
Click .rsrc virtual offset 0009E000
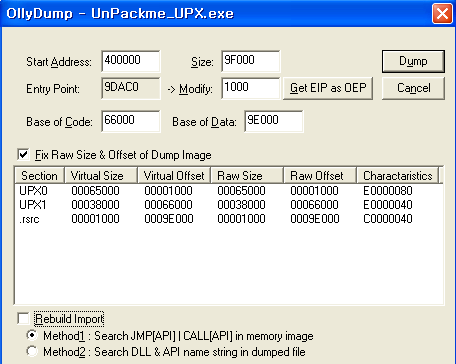click(x=169, y=219)
